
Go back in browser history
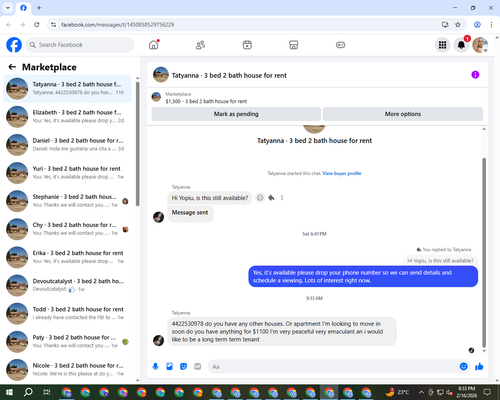click(9, 24)
